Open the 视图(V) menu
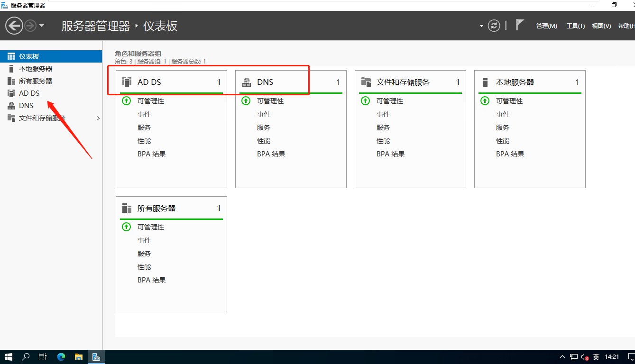635x364 pixels. [601, 26]
